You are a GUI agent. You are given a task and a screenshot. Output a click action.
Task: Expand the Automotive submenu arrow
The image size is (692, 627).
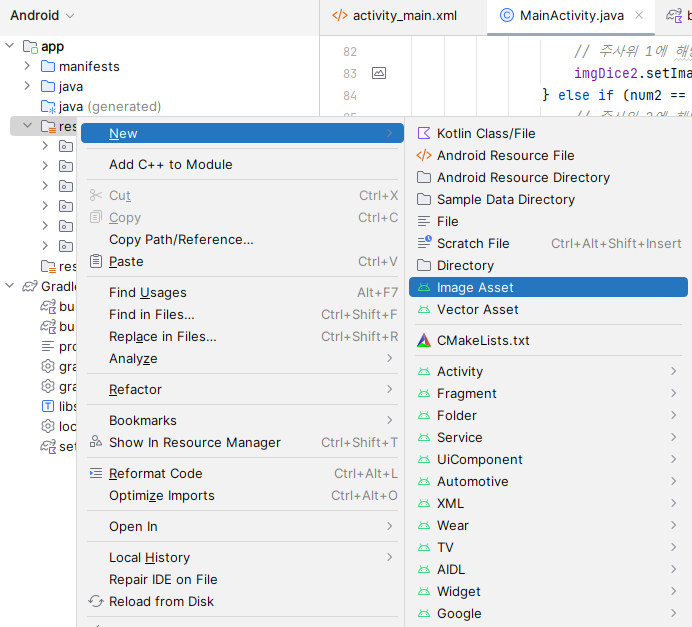click(673, 481)
